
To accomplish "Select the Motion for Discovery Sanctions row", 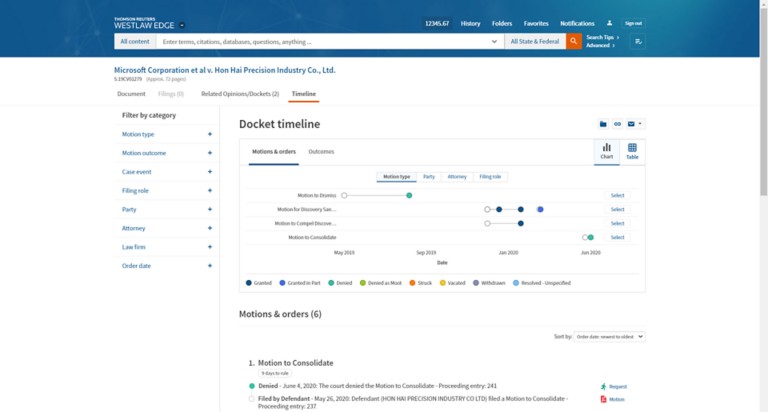I will (x=617, y=210).
